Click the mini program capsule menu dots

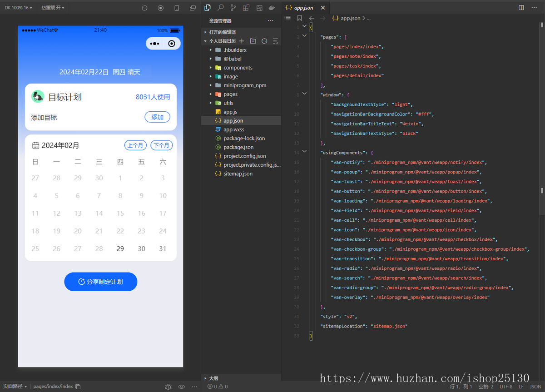pos(154,44)
